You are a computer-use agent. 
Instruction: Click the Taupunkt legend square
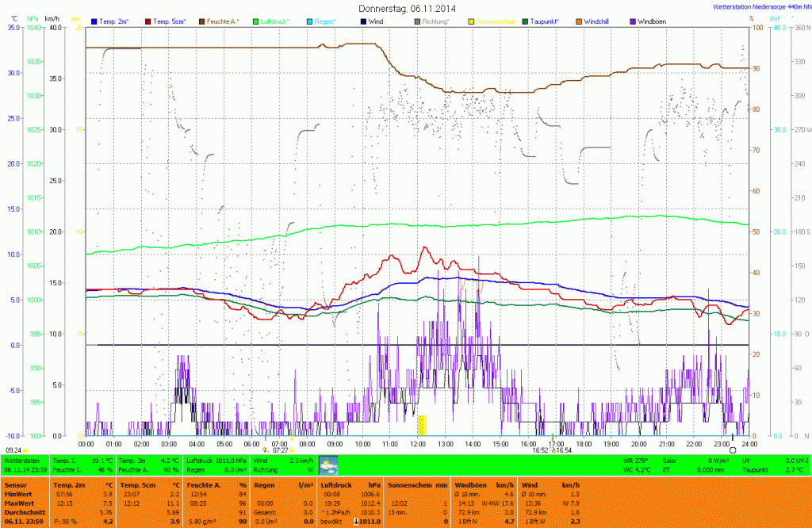526,21
